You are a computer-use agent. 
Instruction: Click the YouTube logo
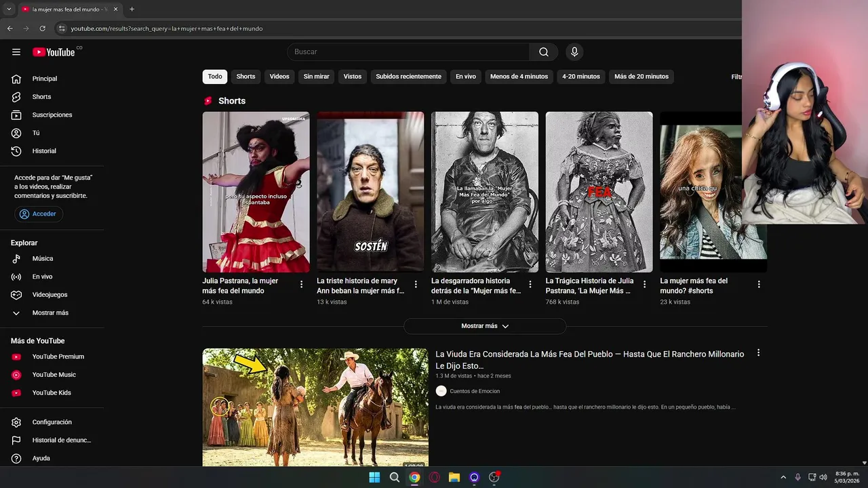pyautogui.click(x=54, y=52)
